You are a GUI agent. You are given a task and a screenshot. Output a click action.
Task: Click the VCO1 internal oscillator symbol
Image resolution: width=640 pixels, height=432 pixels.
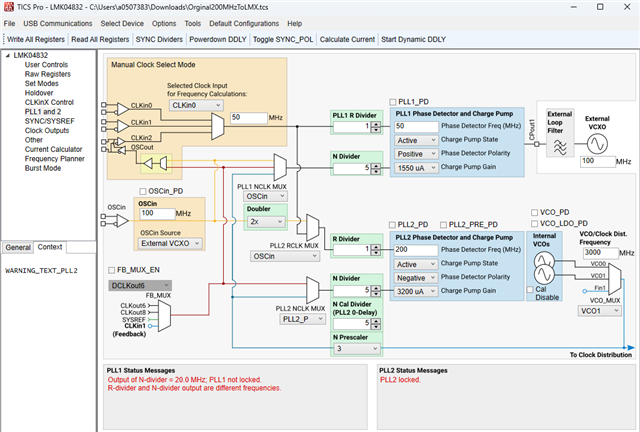[x=544, y=275]
